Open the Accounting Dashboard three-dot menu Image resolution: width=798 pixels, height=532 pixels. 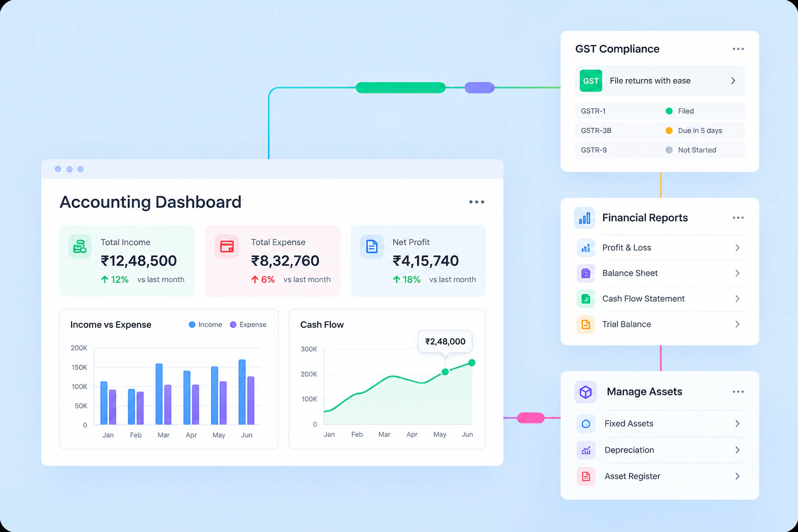pyautogui.click(x=476, y=202)
